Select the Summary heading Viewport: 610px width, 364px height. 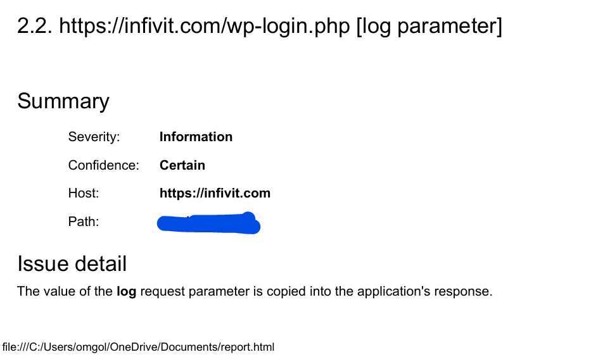(63, 101)
